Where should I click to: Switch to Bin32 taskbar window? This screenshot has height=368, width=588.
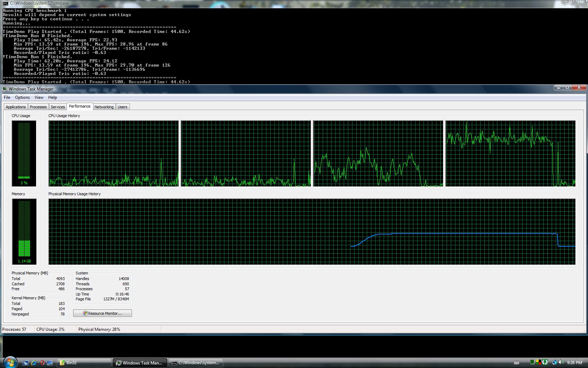pyautogui.click(x=84, y=363)
